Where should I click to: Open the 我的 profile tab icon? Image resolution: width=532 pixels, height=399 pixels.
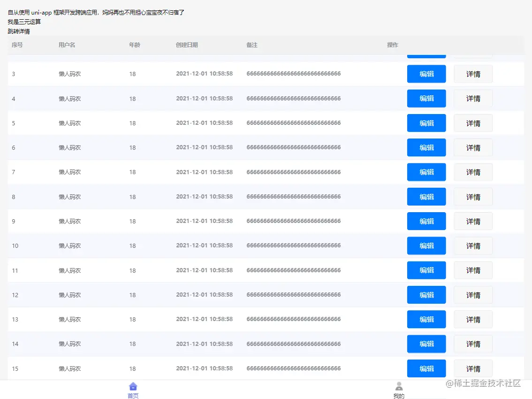tap(399, 386)
